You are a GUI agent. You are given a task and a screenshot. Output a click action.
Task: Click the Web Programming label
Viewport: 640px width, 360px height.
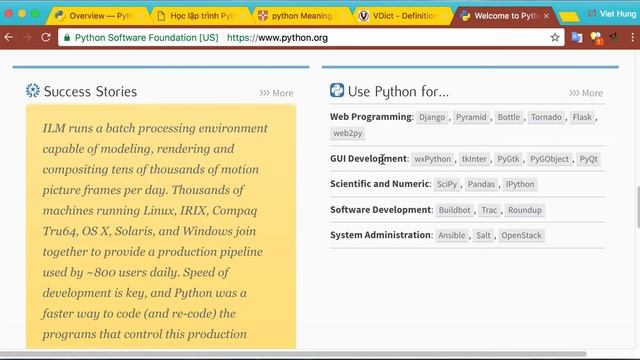372,117
